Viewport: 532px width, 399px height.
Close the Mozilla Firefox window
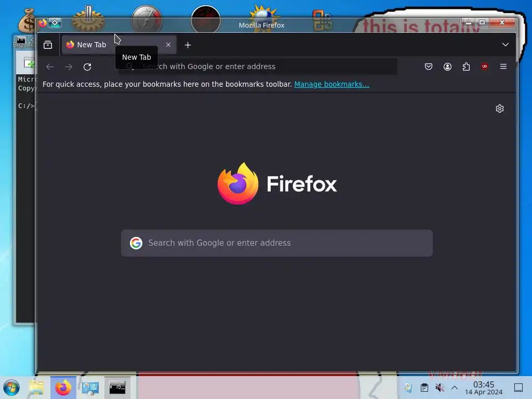pyautogui.click(x=502, y=23)
